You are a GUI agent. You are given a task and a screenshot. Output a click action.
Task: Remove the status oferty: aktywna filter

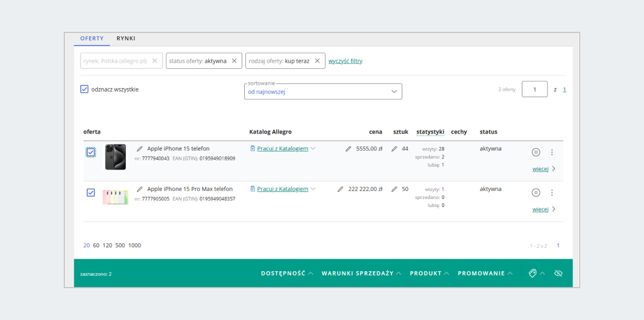point(234,61)
